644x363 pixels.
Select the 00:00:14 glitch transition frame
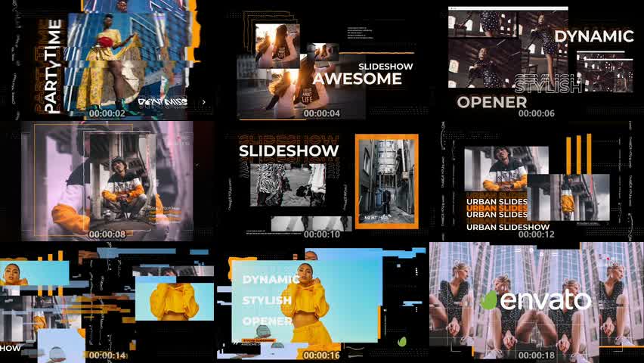107,302
